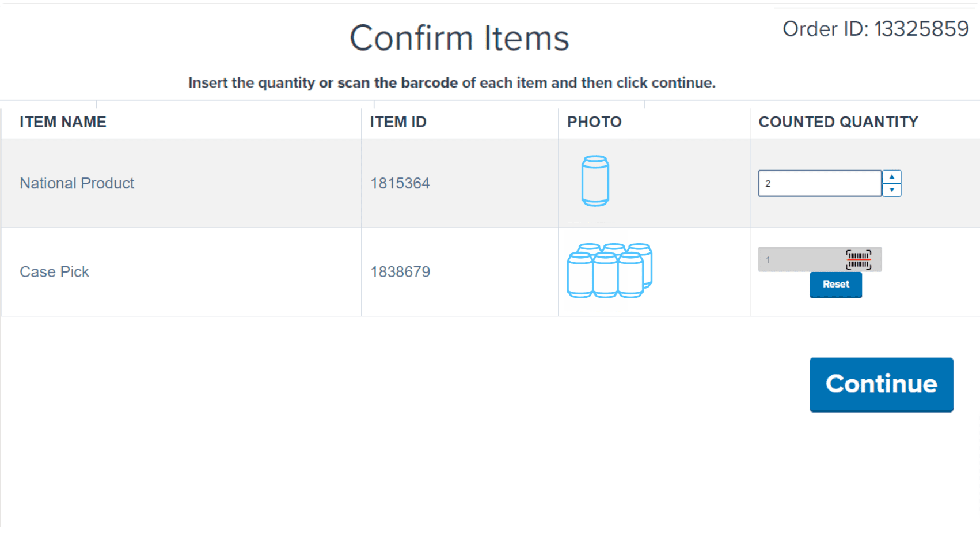Click the ITEM ID column header
The image size is (980, 537).
pyautogui.click(x=398, y=122)
